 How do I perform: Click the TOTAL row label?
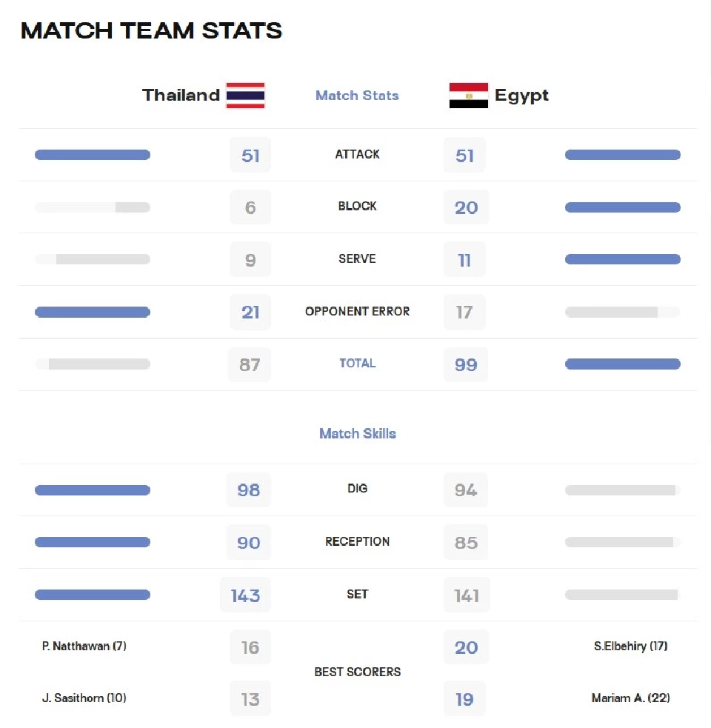(x=357, y=363)
